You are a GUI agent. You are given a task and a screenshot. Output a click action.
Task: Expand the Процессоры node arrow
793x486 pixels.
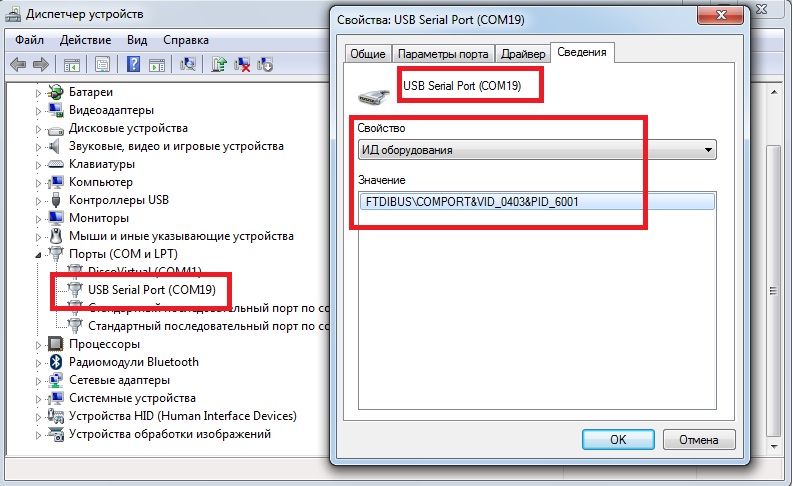(x=38, y=345)
